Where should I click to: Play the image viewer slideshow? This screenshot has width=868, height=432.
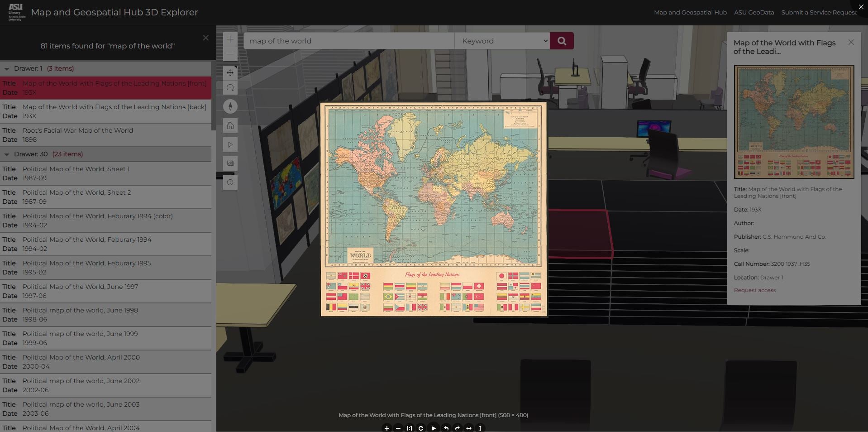434,427
